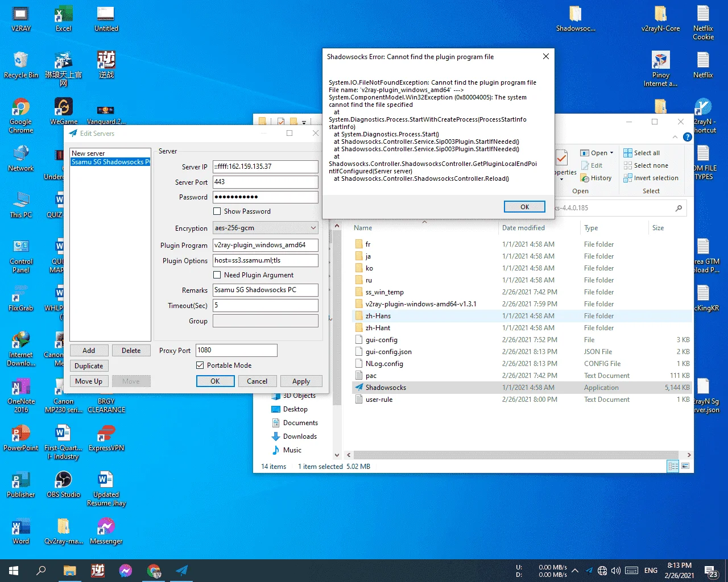The width and height of the screenshot is (728, 582).
Task: Sort files by Date modified column
Action: (523, 228)
